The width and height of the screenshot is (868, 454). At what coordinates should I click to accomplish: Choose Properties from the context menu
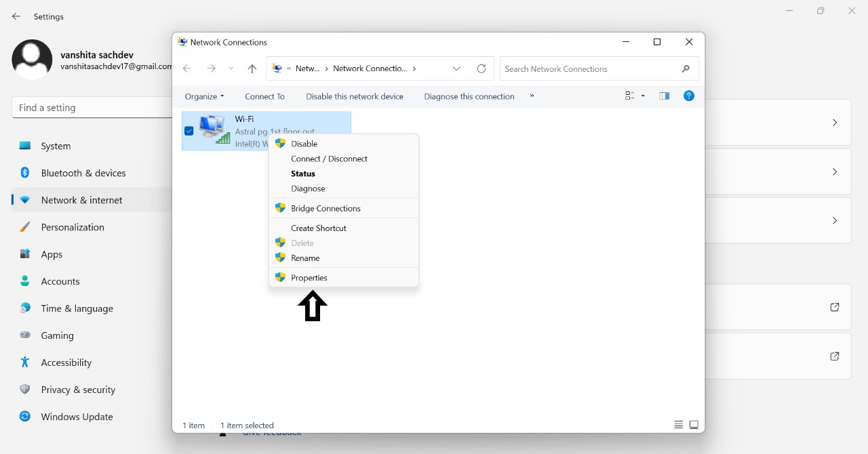(309, 278)
